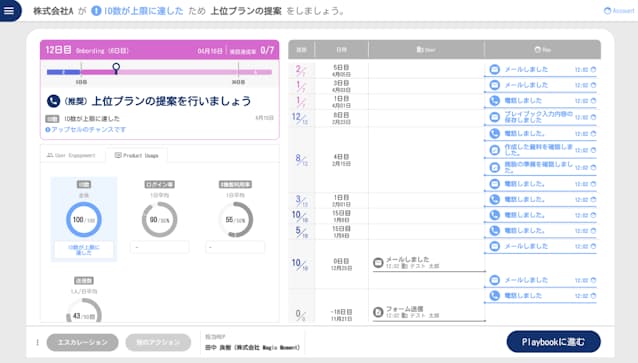
Task: Select the 100/100 usage gauge card
Action: pos(84,219)
